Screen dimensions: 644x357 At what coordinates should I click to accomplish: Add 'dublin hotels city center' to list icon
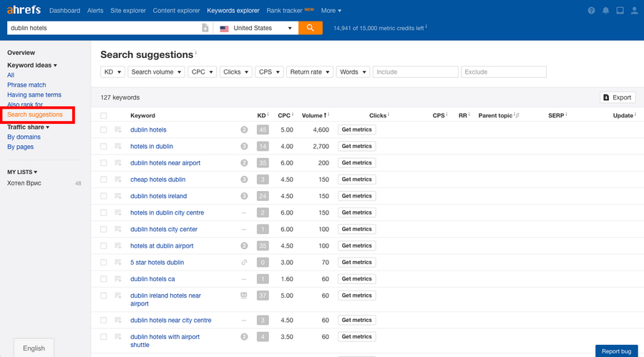click(118, 229)
